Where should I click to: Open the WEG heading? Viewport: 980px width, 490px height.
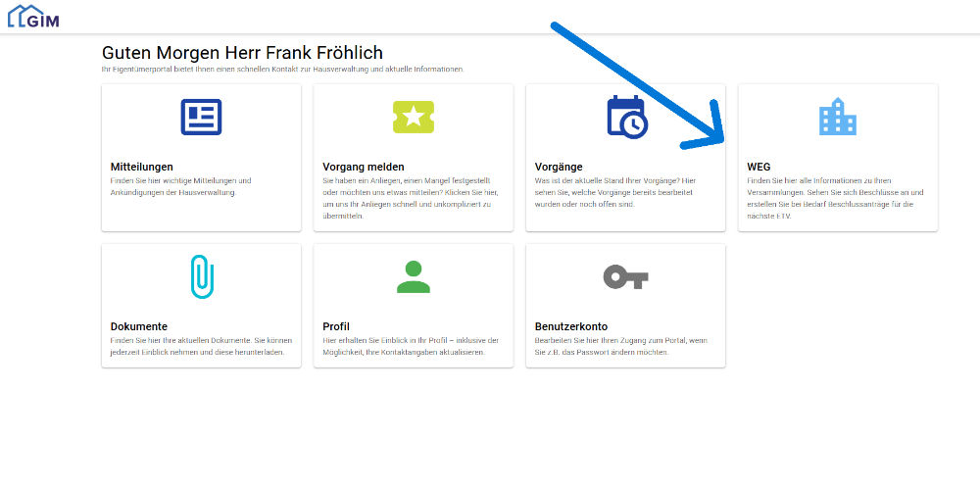point(759,167)
